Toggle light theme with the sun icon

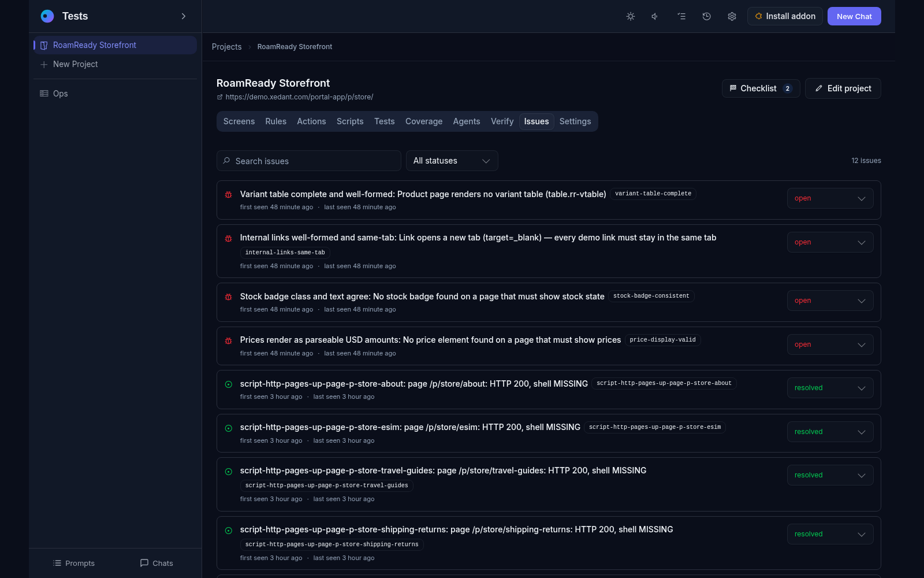631,16
